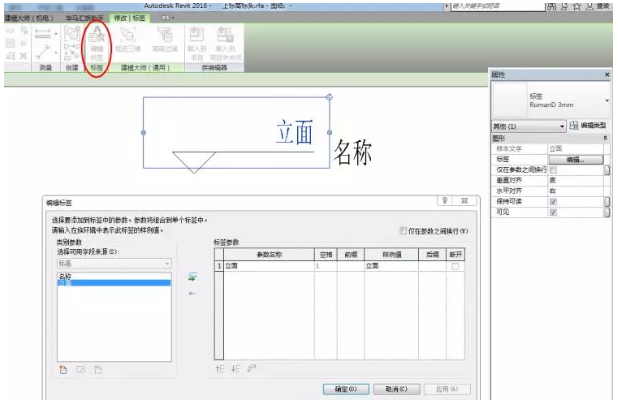Click 编辑类型 (Edit Type) text button

593,125
